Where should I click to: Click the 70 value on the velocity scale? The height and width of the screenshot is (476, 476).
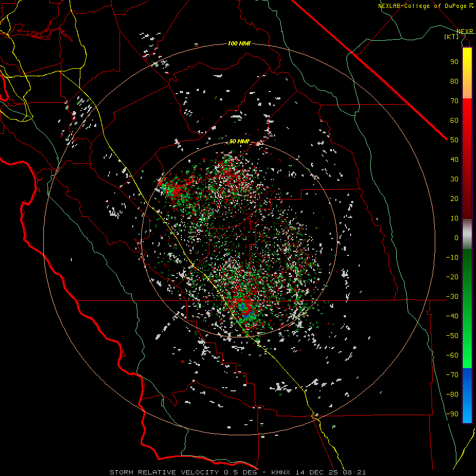point(454,101)
